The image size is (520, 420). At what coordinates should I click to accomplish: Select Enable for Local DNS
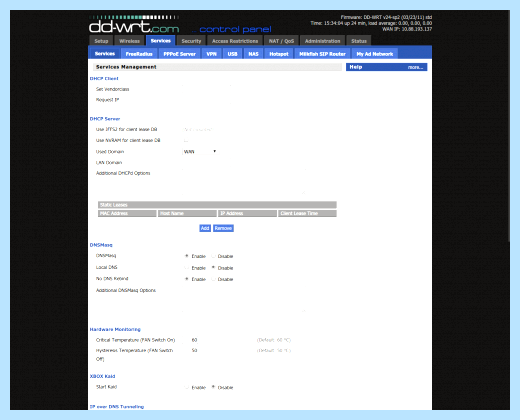click(x=187, y=268)
